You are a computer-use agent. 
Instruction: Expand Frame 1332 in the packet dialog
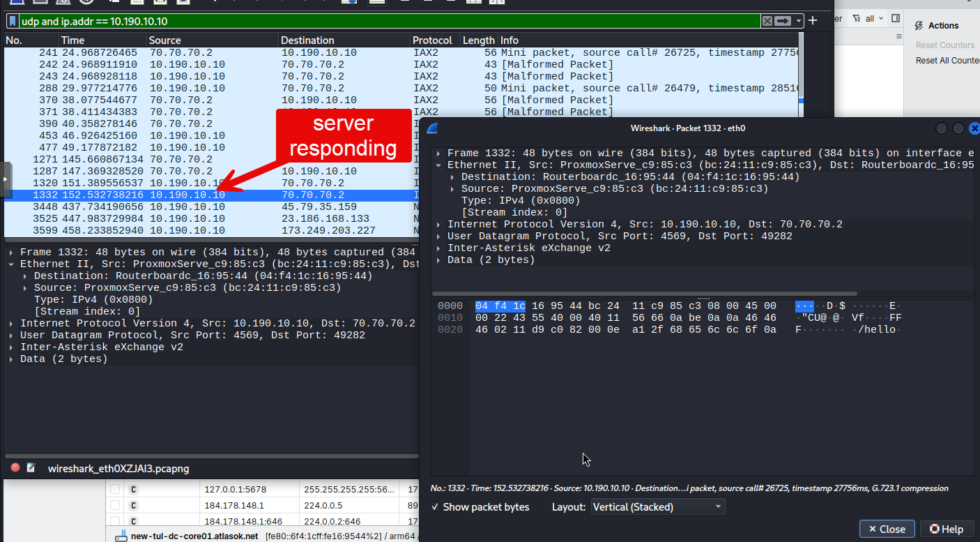[x=438, y=153]
